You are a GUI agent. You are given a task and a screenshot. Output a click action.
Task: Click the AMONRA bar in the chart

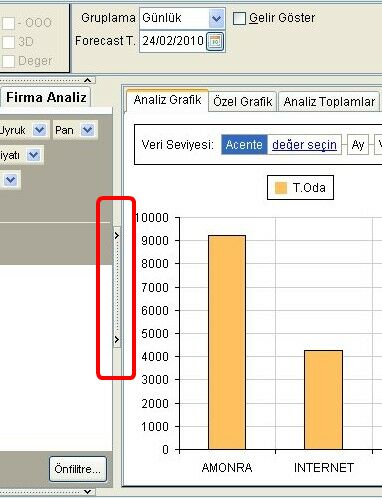[227, 342]
